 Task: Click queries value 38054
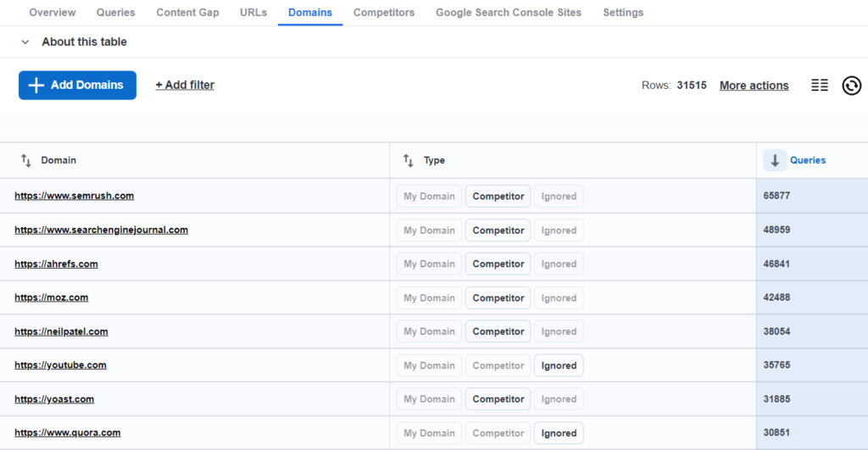776,331
